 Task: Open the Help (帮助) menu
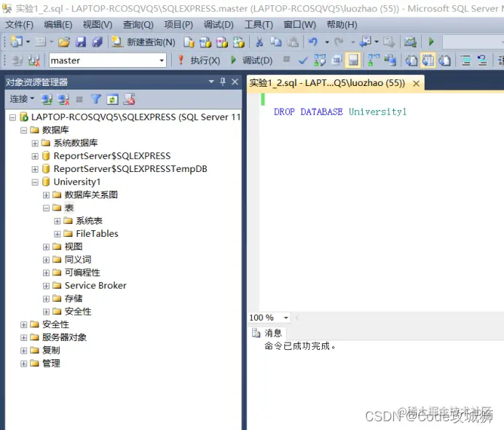342,25
